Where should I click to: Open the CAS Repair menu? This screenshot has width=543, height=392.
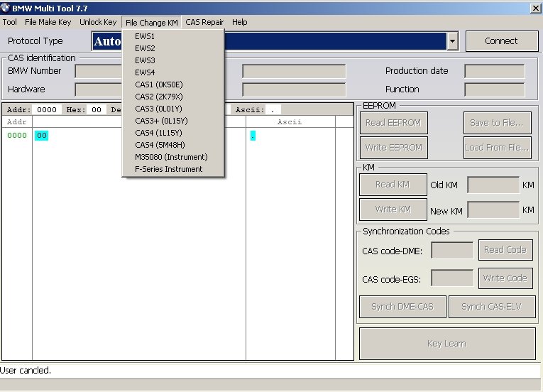click(x=204, y=22)
